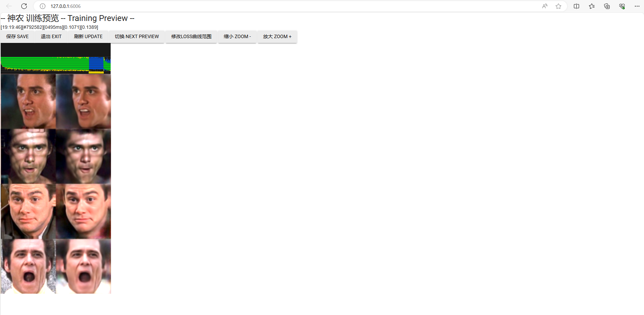Click the training status line with #792582
Viewport: 644px width, 315px height.
coord(49,27)
